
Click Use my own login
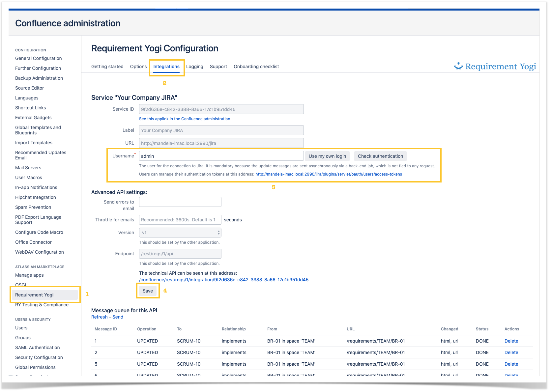click(327, 156)
